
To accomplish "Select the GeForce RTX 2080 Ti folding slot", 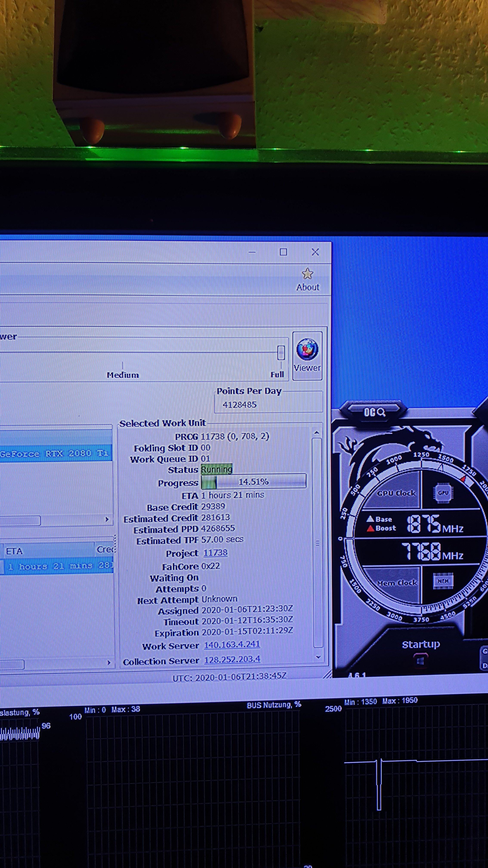I will (x=56, y=454).
